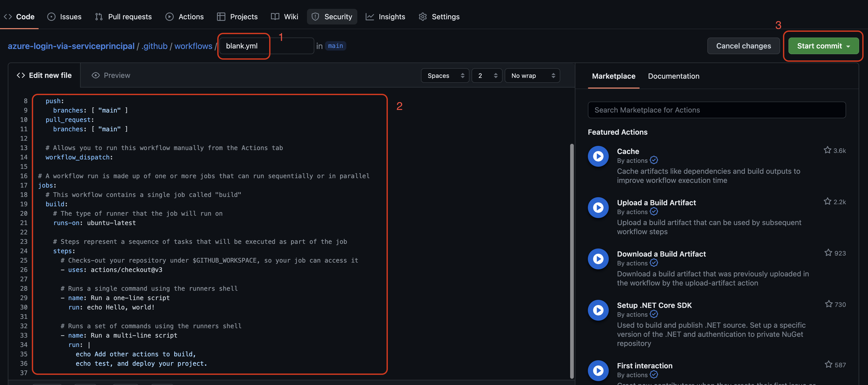This screenshot has width=868, height=385.
Task: Click the star icon showing 587
Action: pos(828,364)
